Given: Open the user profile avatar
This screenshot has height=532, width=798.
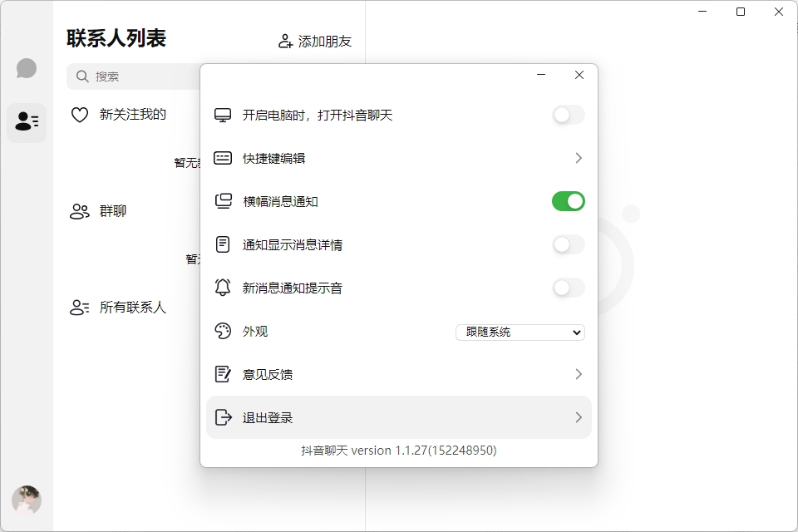Looking at the screenshot, I should click(x=27, y=500).
